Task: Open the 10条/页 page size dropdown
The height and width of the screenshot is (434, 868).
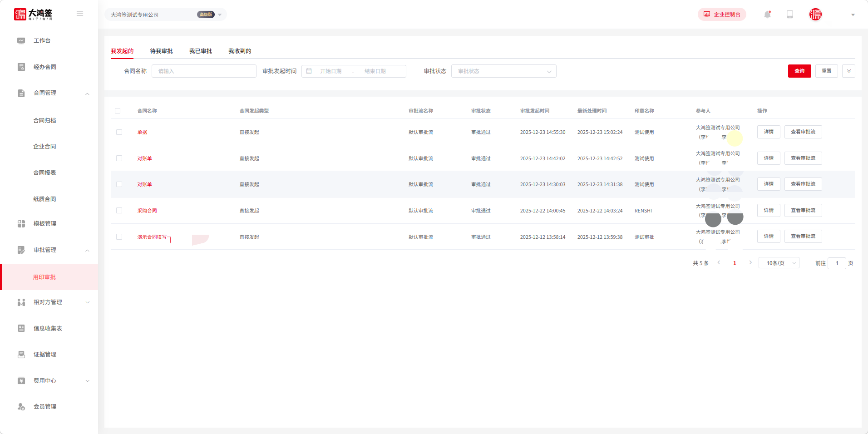Action: 779,263
